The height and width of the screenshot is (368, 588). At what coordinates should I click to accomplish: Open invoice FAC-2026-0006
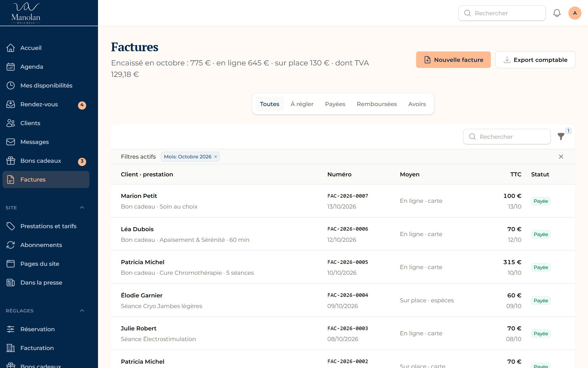coord(343,234)
